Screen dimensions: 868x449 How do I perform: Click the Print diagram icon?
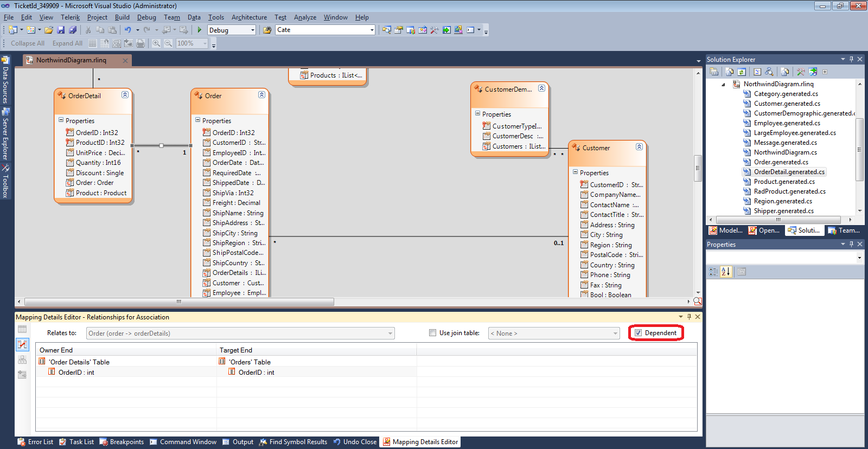click(141, 43)
